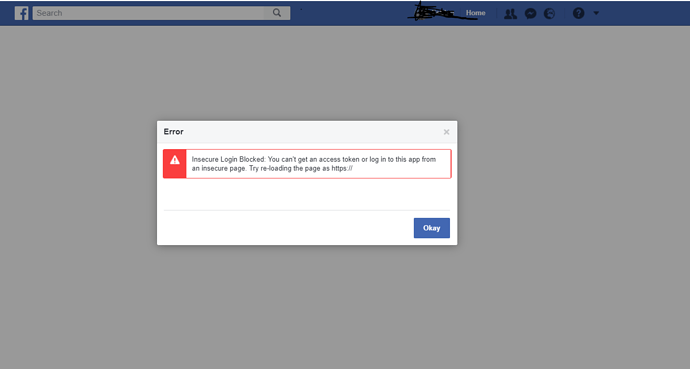690x369 pixels.
Task: Click the red warning triangle icon
Action: [x=175, y=160]
